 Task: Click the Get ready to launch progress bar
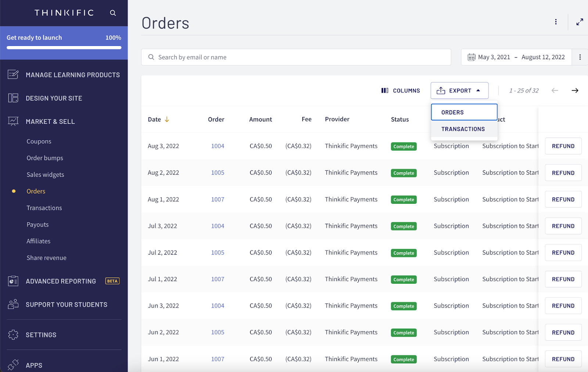tap(64, 47)
